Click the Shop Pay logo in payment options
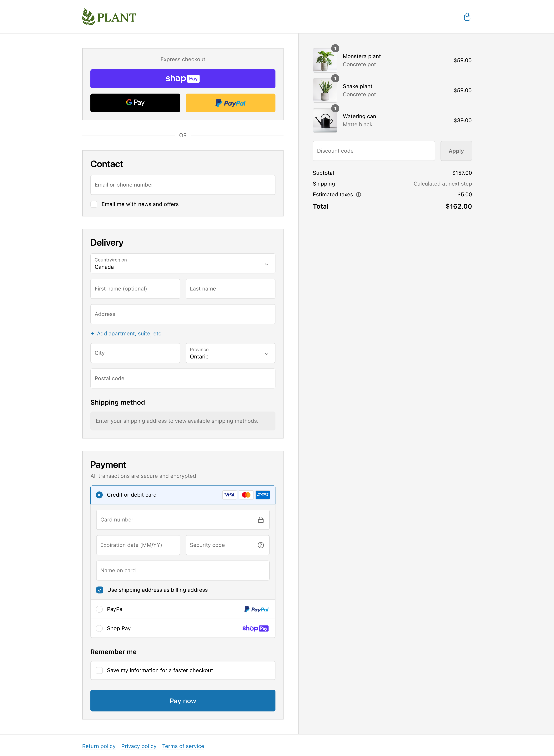Screen dimensions: 554x756 click(255, 628)
